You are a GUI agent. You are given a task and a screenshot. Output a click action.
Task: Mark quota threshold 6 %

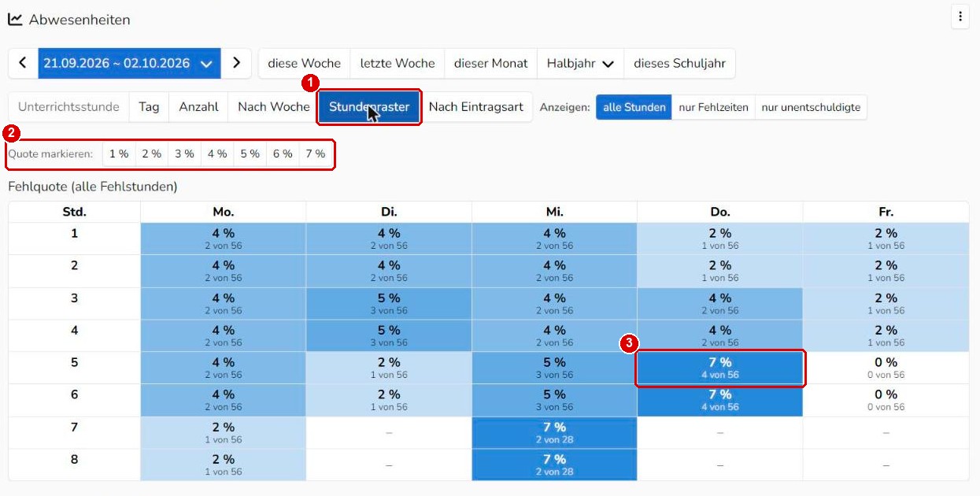click(x=283, y=154)
